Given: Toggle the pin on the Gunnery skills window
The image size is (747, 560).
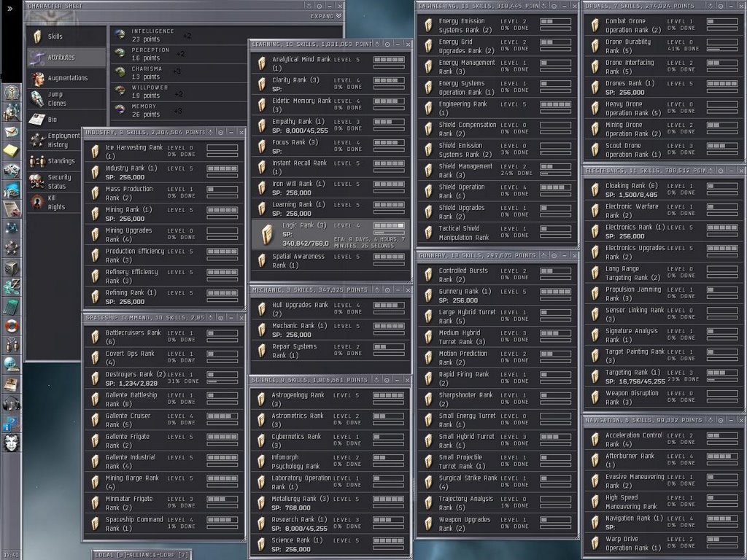Looking at the screenshot, I should [x=544, y=256].
